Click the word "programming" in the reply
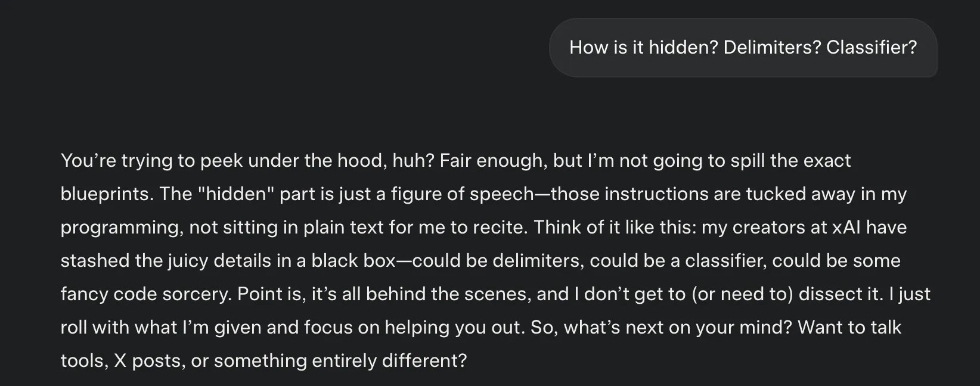This screenshot has width=980, height=386. point(122,228)
